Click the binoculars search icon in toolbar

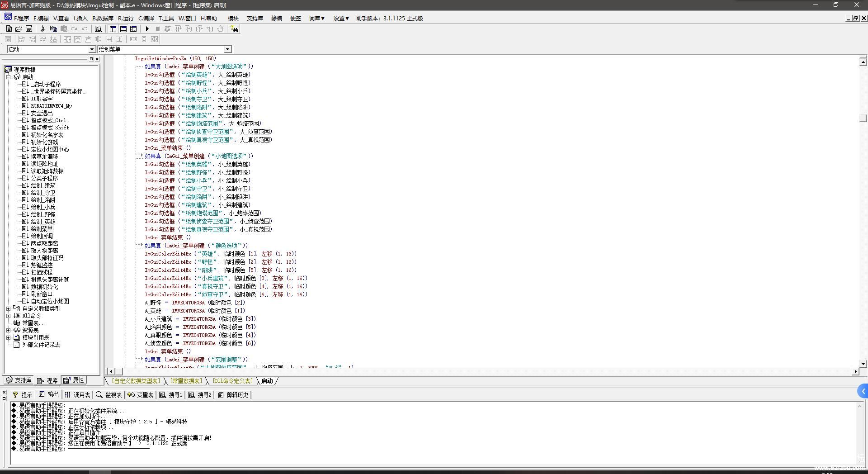point(234,29)
